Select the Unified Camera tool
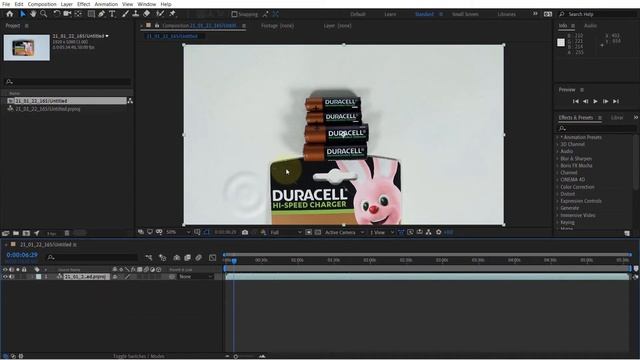 (67, 14)
